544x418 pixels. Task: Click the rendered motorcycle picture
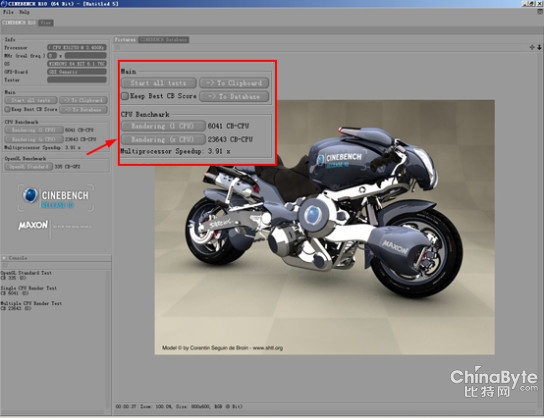coord(324,227)
